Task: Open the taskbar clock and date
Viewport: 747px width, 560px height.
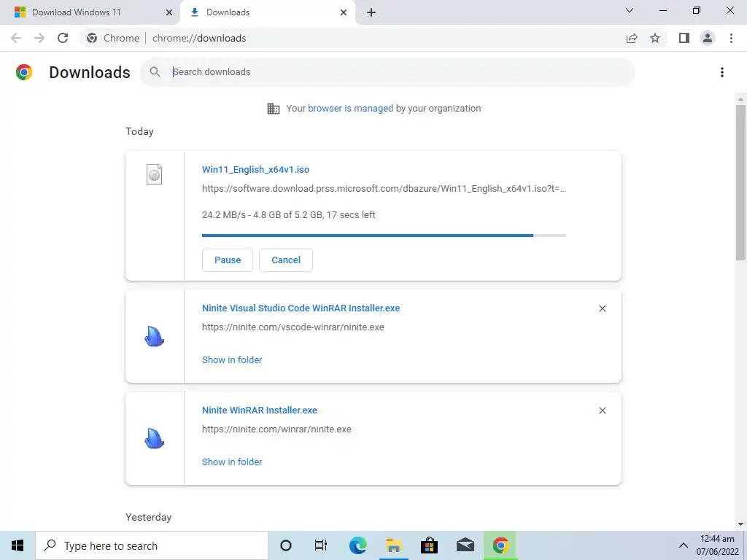Action: [717, 545]
